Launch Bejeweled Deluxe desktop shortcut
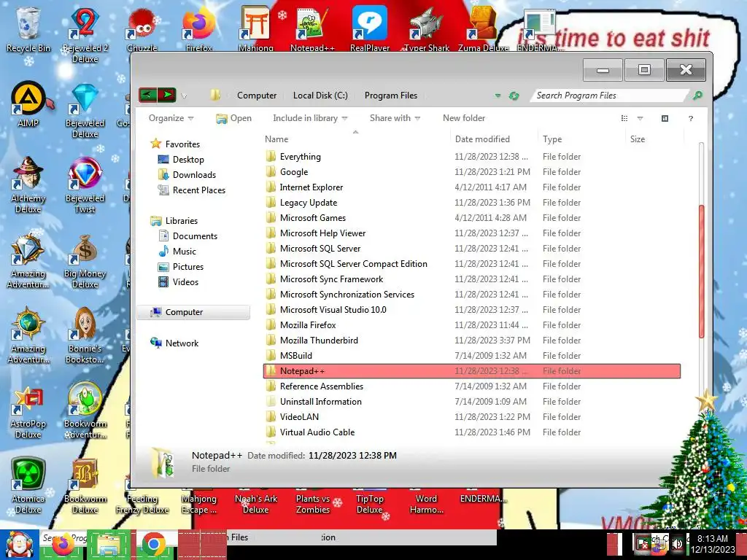This screenshot has width=747, height=560. point(85,111)
